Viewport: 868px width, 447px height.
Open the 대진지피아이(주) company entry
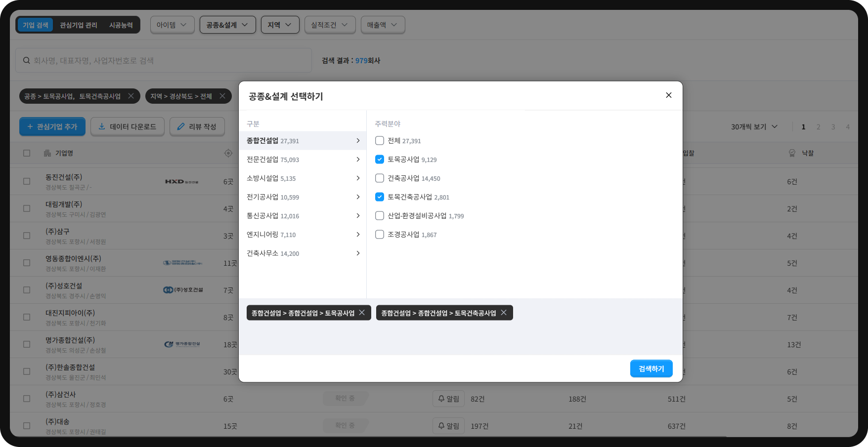click(x=70, y=313)
